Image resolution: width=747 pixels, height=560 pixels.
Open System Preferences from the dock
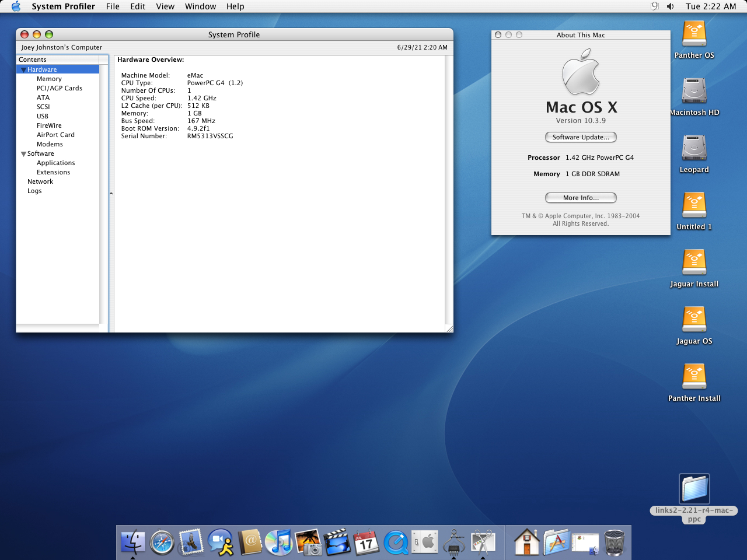tap(425, 542)
